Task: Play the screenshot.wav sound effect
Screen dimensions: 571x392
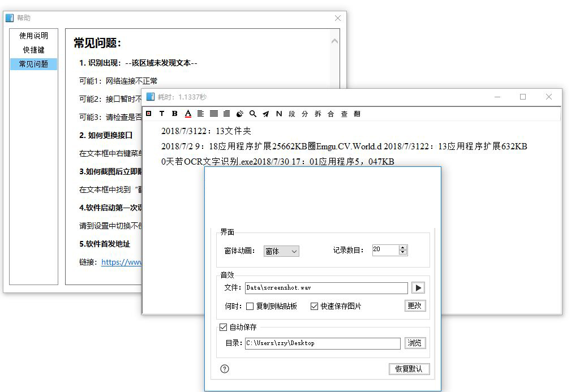Action: point(418,288)
